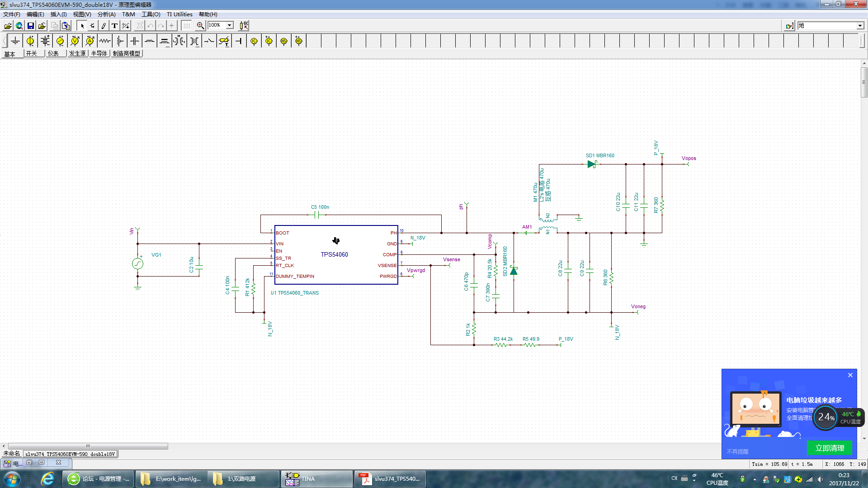This screenshot has width=868, height=488.
Task: Open the 分析(A) menu
Action: [106, 14]
